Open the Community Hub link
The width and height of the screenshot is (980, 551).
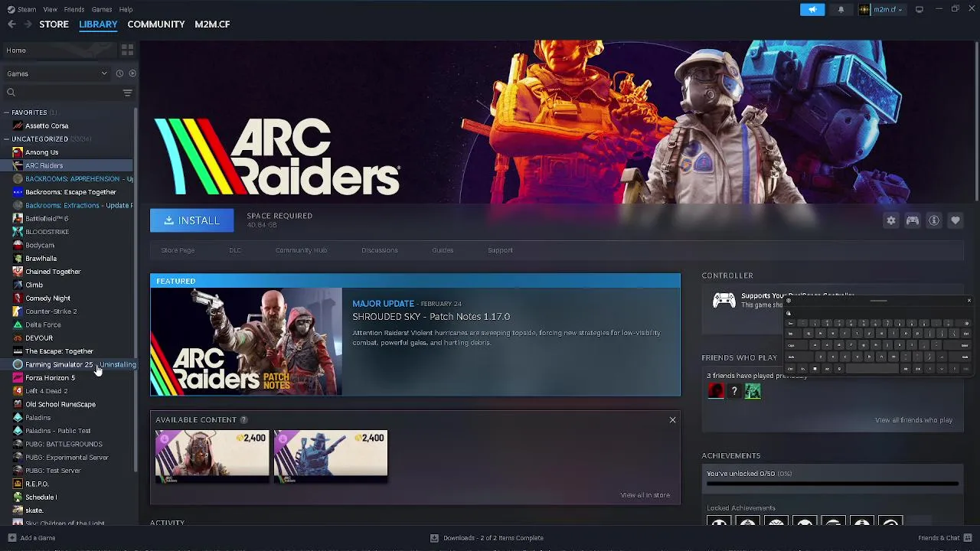coord(301,250)
